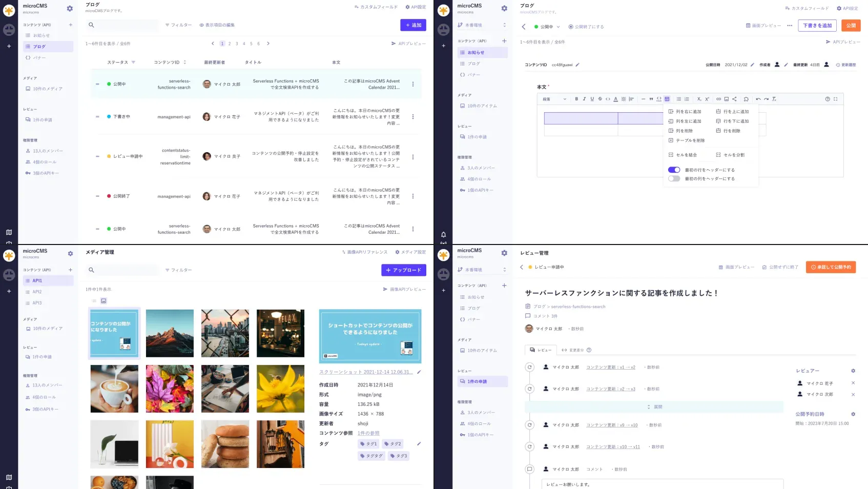Open editor help question mark icon
The width and height of the screenshot is (868, 489).
[x=828, y=99]
